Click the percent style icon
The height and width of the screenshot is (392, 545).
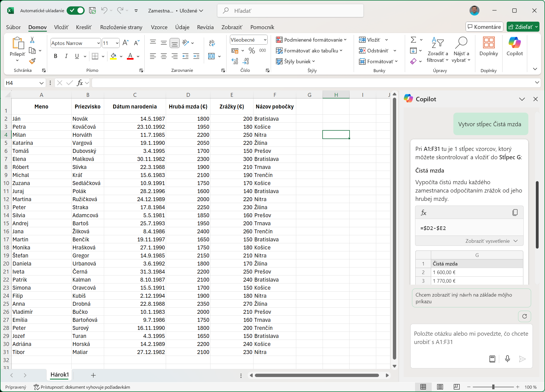pos(252,50)
